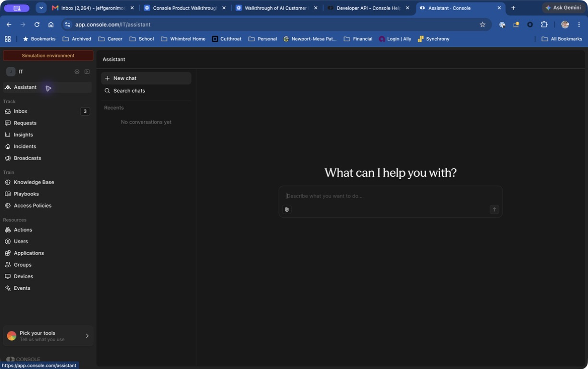Viewport: 588px width, 369px height.
Task: Click the Inbox count badge 3
Action: [x=85, y=111]
